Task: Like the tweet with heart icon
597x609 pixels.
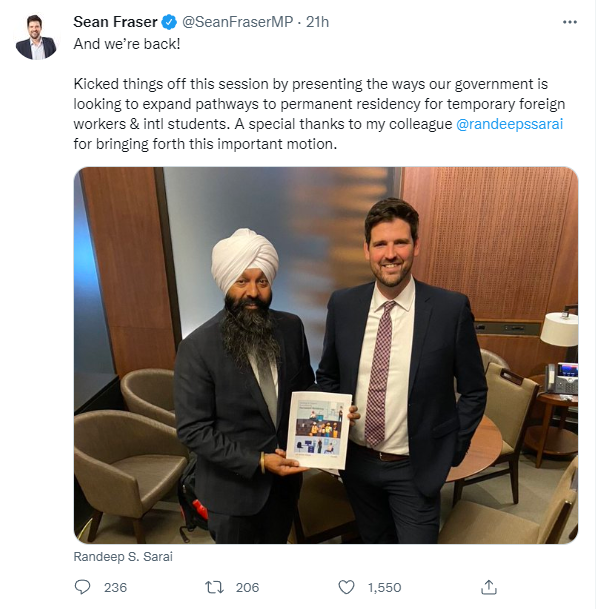Action: click(x=346, y=587)
